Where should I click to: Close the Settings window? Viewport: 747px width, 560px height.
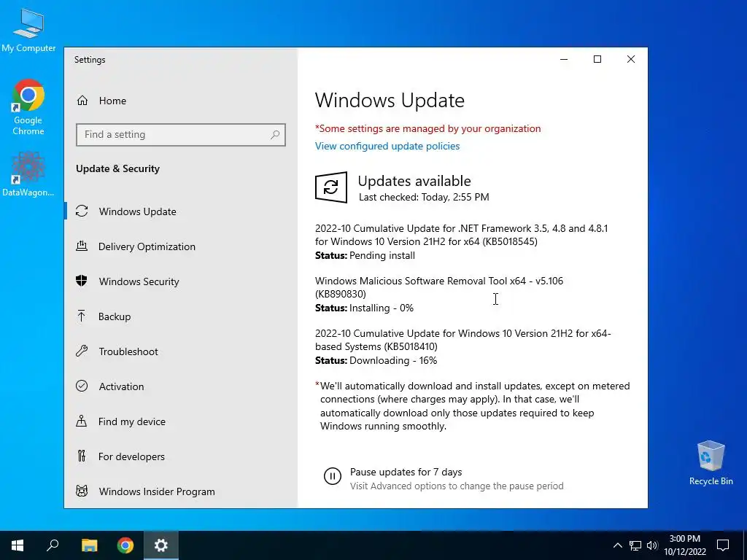(631, 59)
